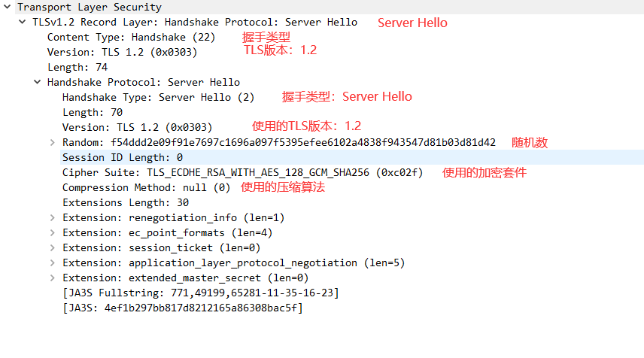Collapse the TLSv1.2 Record Layer node

pos(23,22)
